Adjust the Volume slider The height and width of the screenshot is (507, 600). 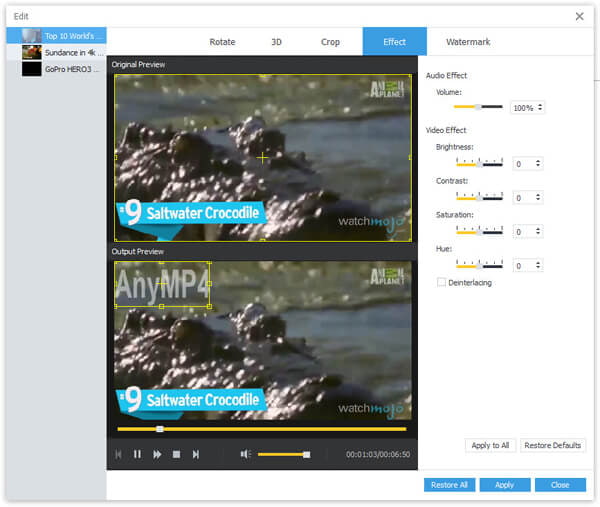pos(478,107)
